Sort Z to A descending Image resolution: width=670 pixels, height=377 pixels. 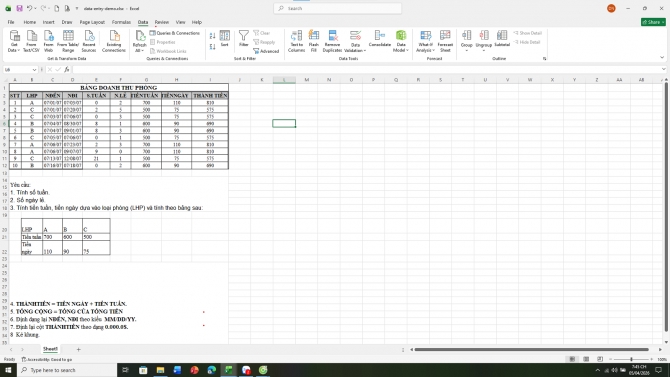(x=212, y=47)
